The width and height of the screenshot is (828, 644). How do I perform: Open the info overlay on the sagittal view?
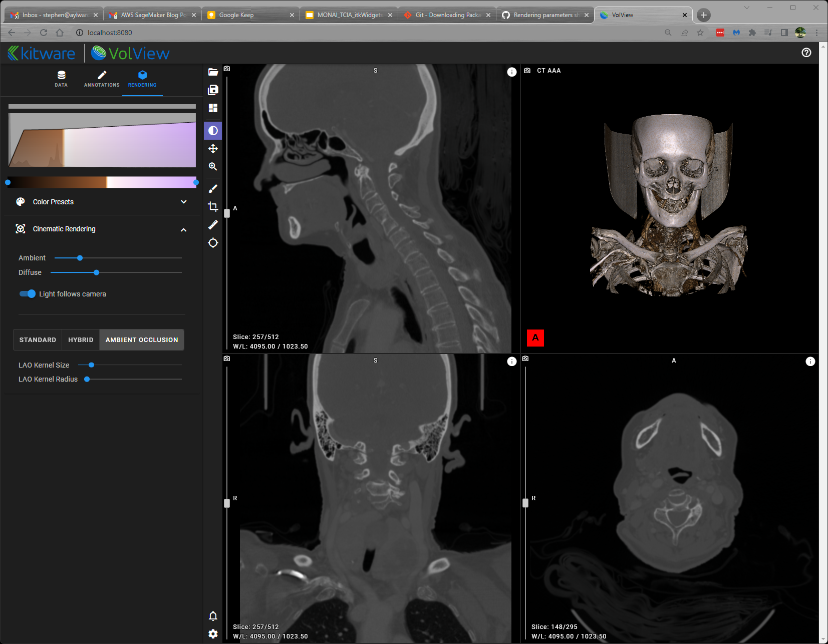click(x=511, y=72)
